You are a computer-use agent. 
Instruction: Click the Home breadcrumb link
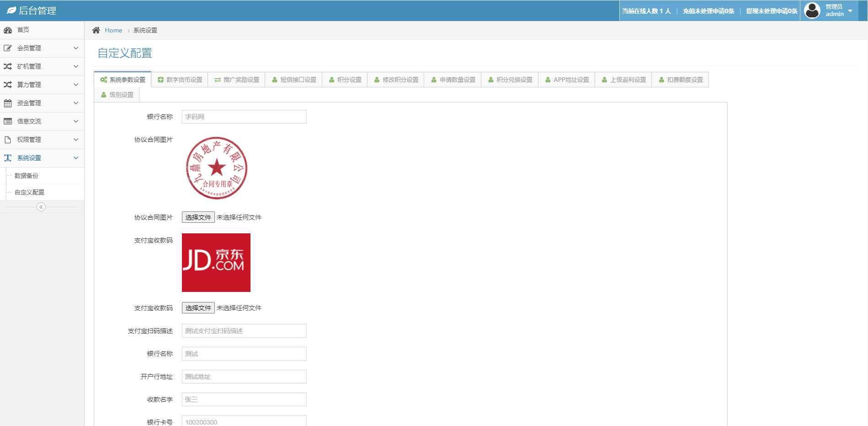pos(113,30)
